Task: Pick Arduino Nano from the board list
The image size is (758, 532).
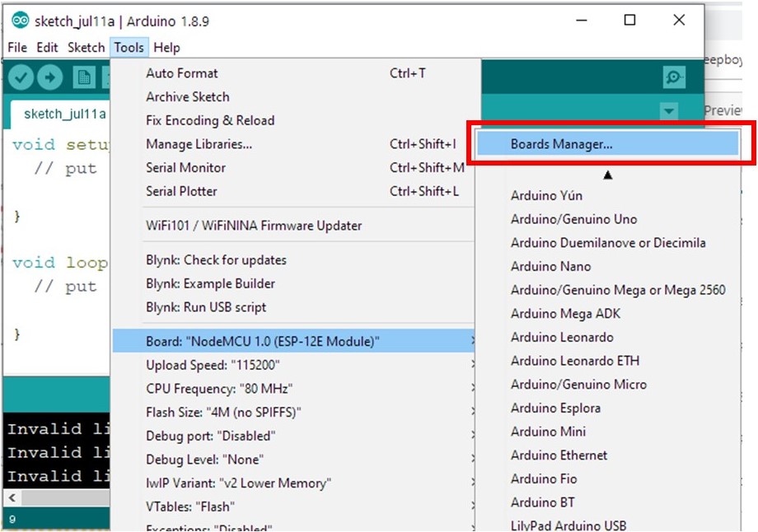Action: click(x=550, y=266)
